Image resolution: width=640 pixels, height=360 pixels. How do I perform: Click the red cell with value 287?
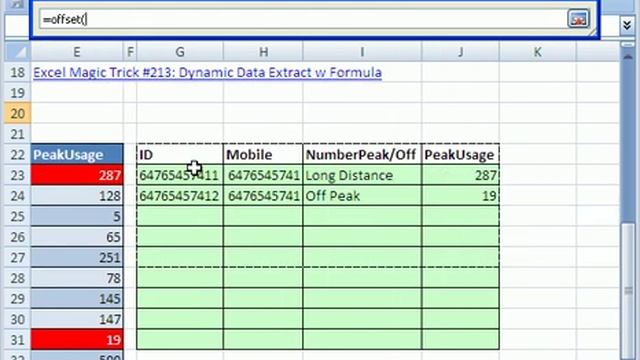pos(77,175)
